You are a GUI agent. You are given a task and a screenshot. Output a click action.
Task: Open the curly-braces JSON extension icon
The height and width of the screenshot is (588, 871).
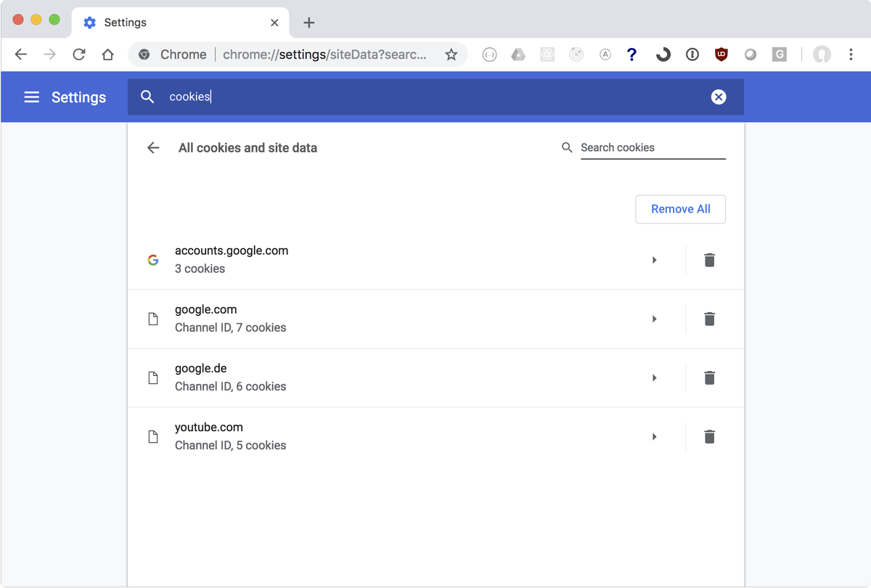click(489, 54)
